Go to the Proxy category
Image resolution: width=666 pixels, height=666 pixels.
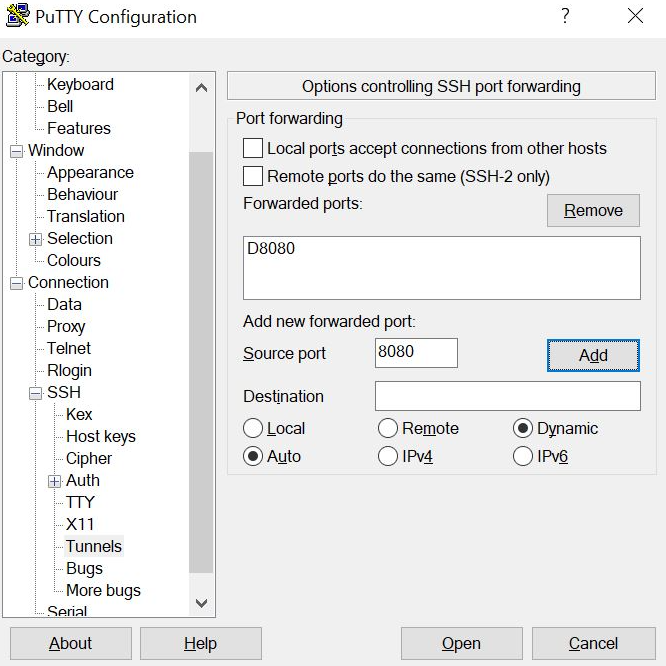coord(66,326)
